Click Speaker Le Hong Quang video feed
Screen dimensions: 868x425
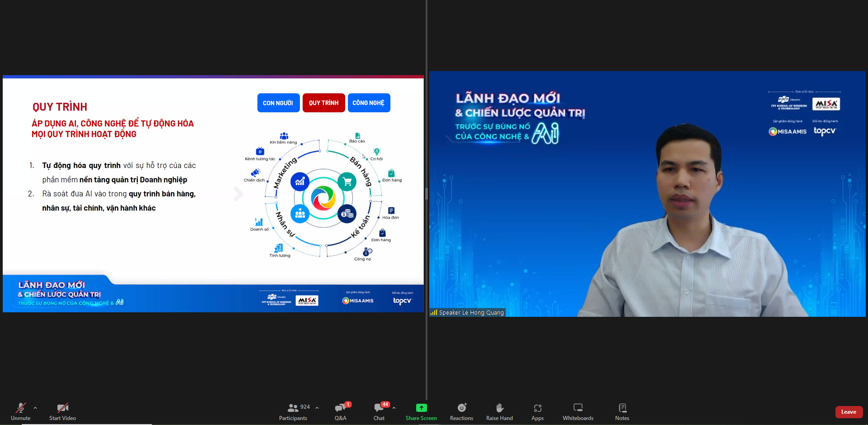tap(647, 194)
